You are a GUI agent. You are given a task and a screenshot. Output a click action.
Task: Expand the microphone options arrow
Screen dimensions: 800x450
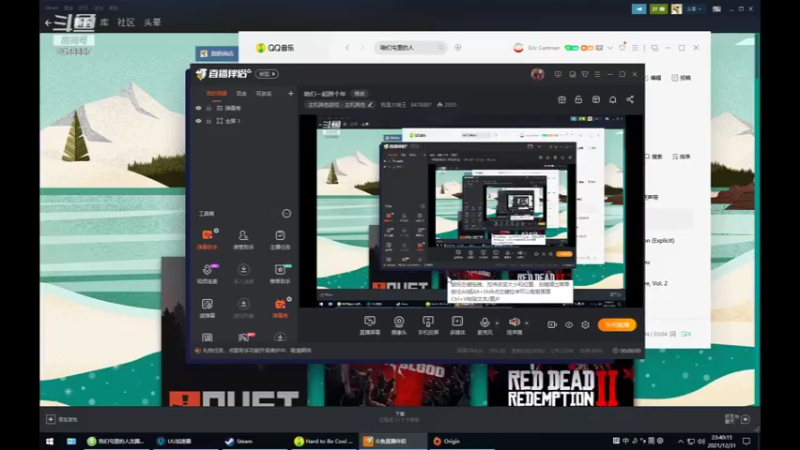497,323
